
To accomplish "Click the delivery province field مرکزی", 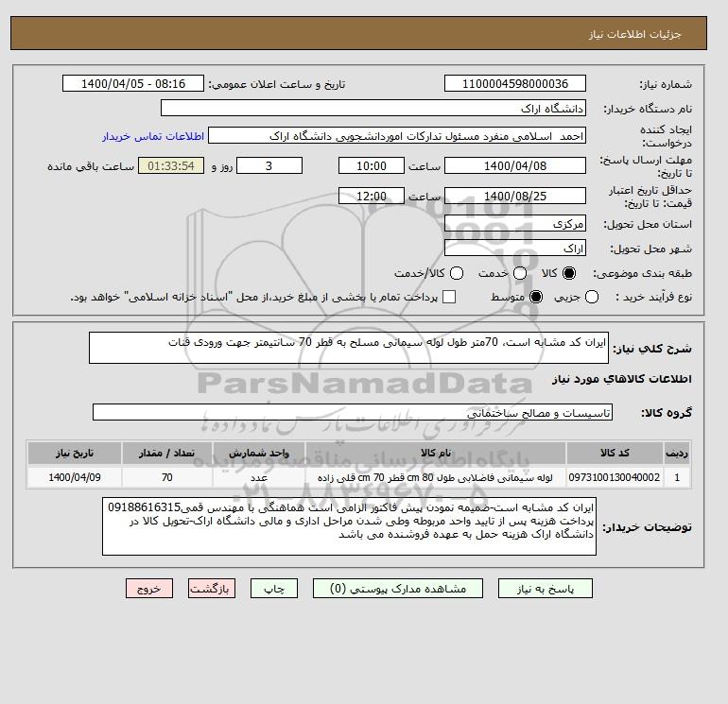I will 515,224.
